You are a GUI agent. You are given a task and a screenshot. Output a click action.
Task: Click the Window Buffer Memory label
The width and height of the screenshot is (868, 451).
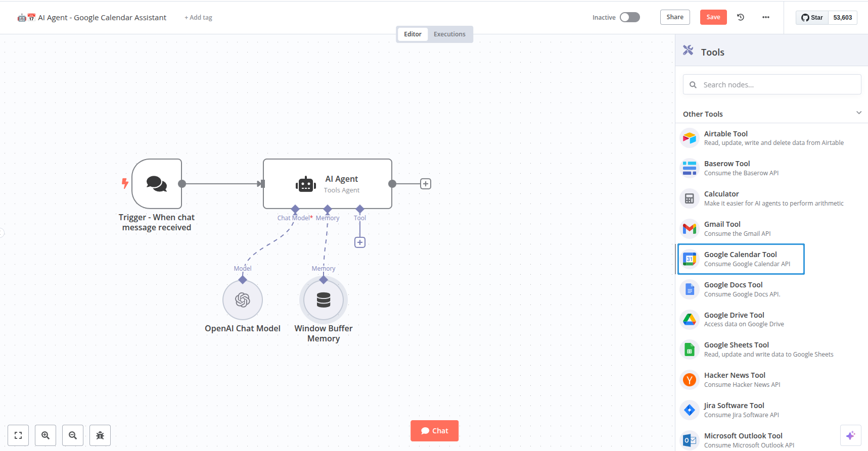tap(324, 333)
